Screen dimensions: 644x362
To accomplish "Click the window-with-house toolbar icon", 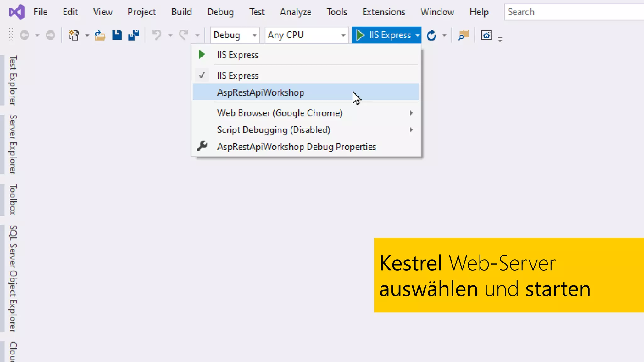I will 486,35.
